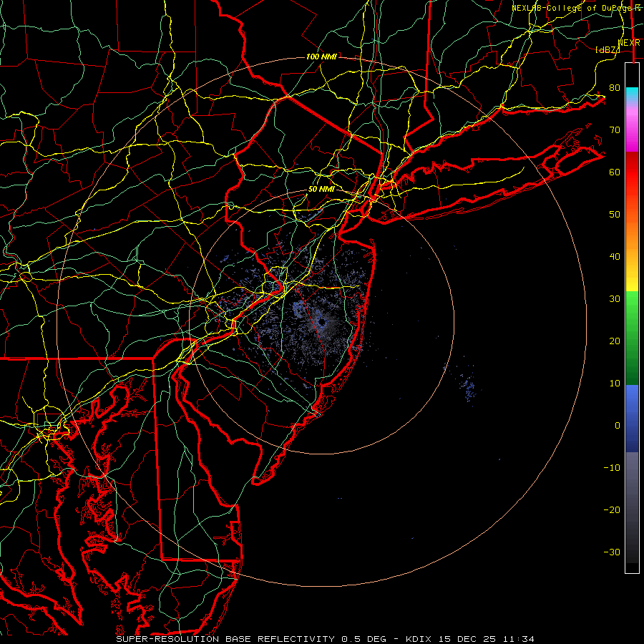The image size is (644, 644).
Task: Click the 70 value on the dBZ scale
Action: coord(615,130)
